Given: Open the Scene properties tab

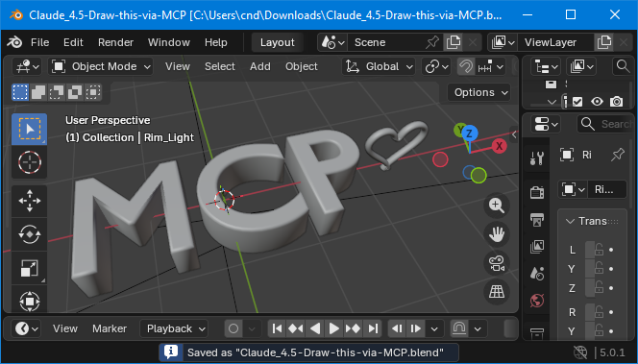Looking at the screenshot, I should tap(537, 274).
